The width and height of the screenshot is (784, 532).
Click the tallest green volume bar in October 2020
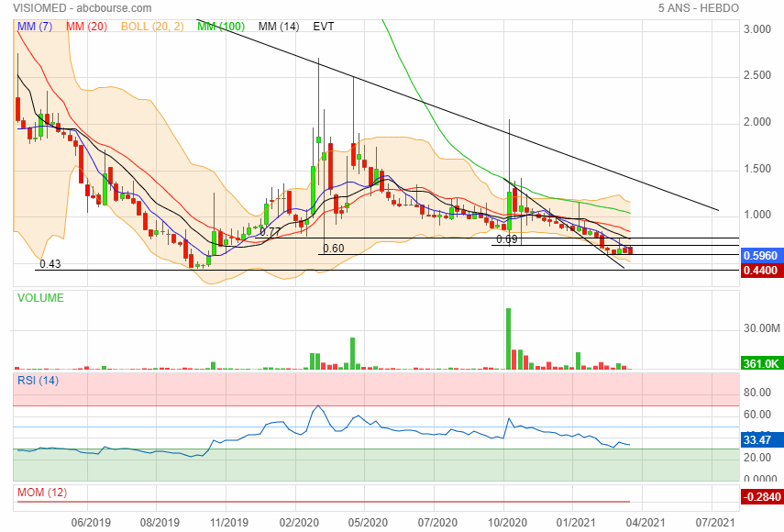click(509, 339)
